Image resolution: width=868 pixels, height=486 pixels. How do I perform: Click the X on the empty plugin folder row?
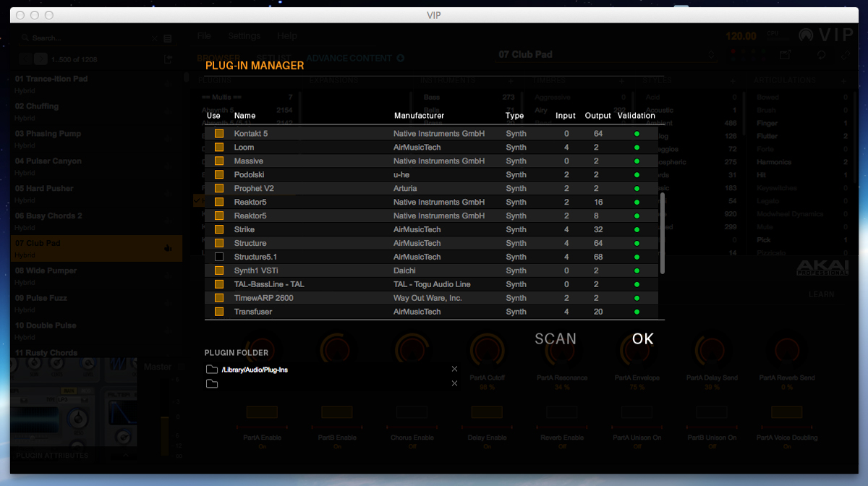454,383
